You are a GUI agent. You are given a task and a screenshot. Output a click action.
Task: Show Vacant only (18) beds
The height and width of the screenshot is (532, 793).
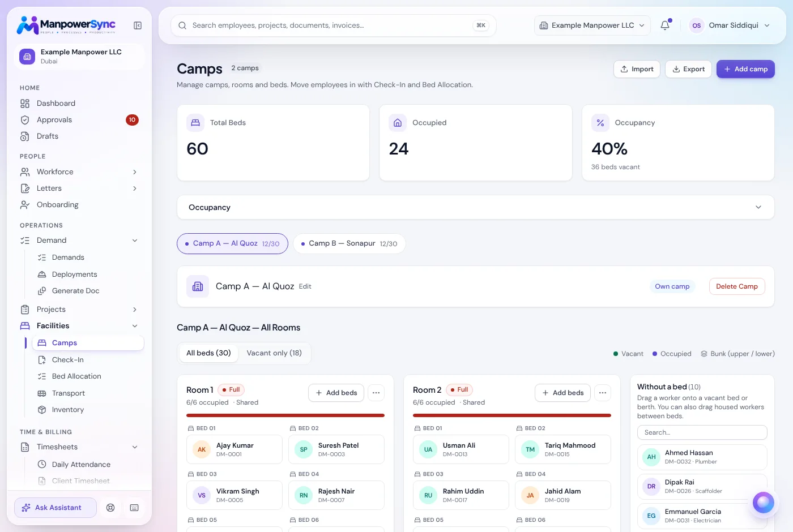coord(274,353)
